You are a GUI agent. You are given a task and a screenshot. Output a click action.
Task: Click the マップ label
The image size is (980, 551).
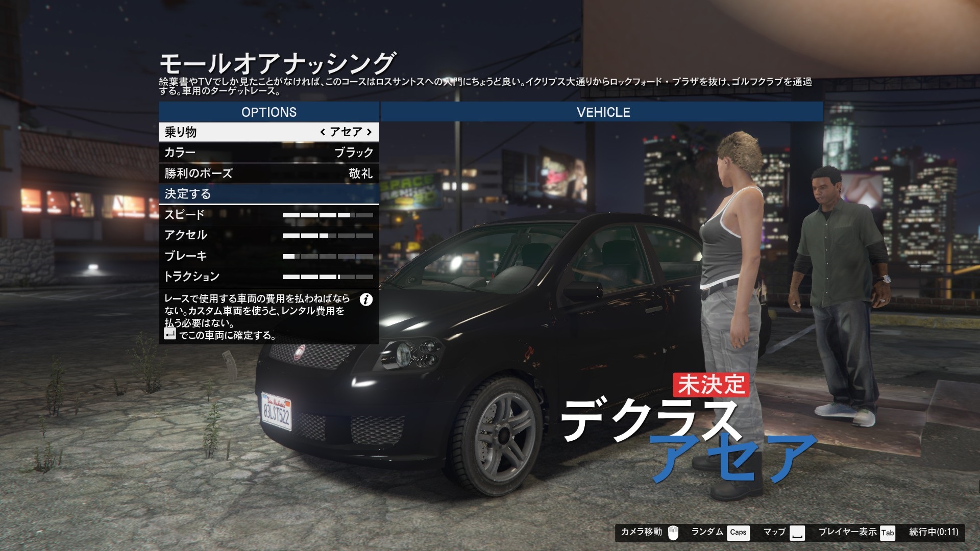click(x=774, y=532)
